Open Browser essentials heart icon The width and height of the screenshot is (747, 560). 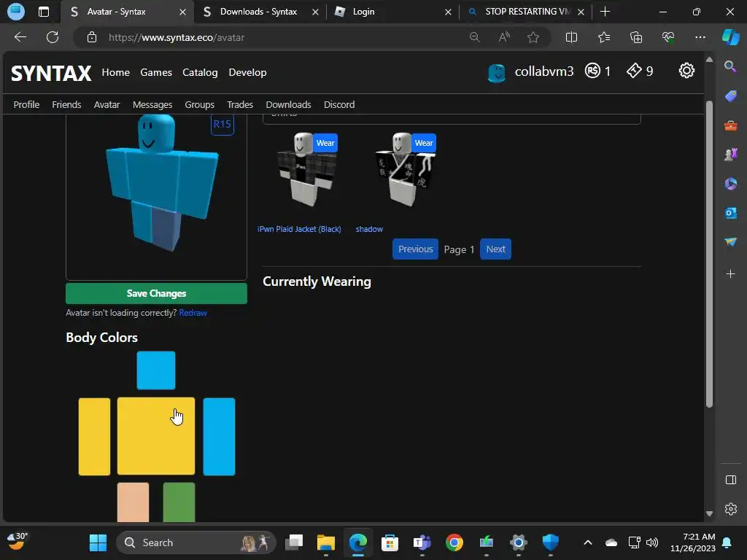point(668,37)
